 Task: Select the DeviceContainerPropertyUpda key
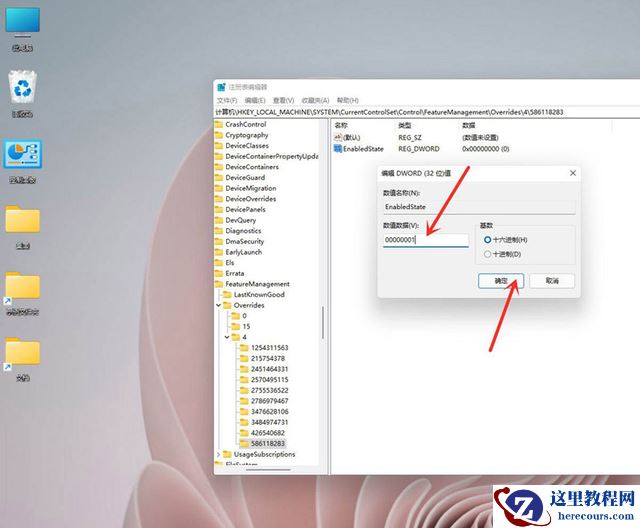[x=272, y=156]
